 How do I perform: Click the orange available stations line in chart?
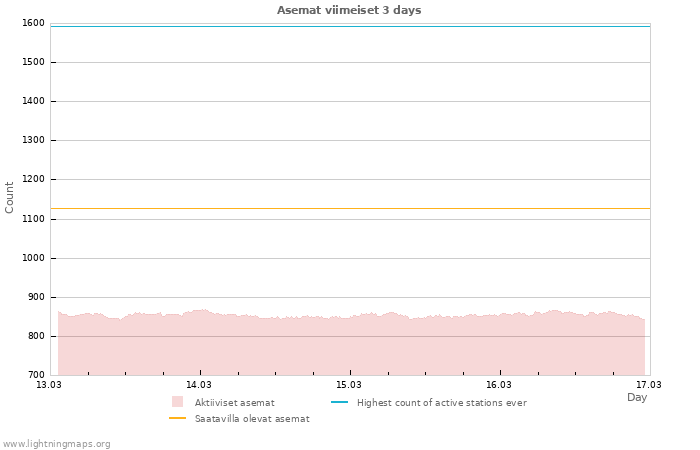(x=350, y=208)
